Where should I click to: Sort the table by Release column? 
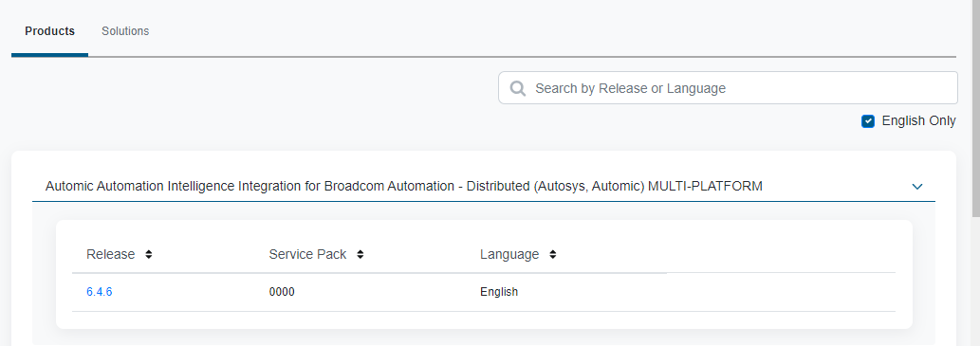pos(148,254)
